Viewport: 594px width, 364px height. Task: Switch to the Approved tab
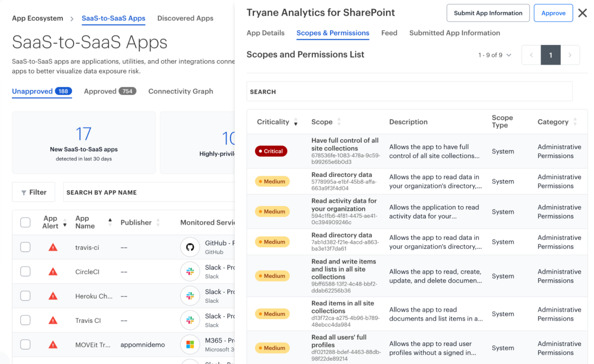(100, 91)
